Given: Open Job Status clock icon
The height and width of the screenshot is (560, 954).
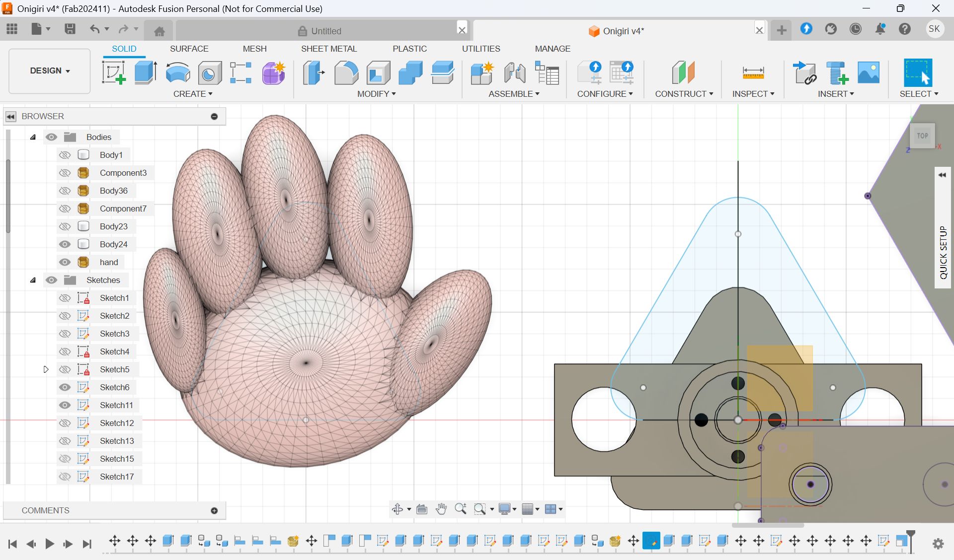Looking at the screenshot, I should 855,29.
